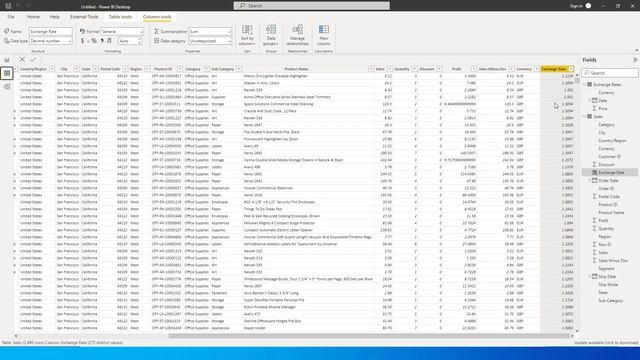Click decimal places Auto spinner field
Viewport: 640px width, 360px height.
[x=130, y=41]
